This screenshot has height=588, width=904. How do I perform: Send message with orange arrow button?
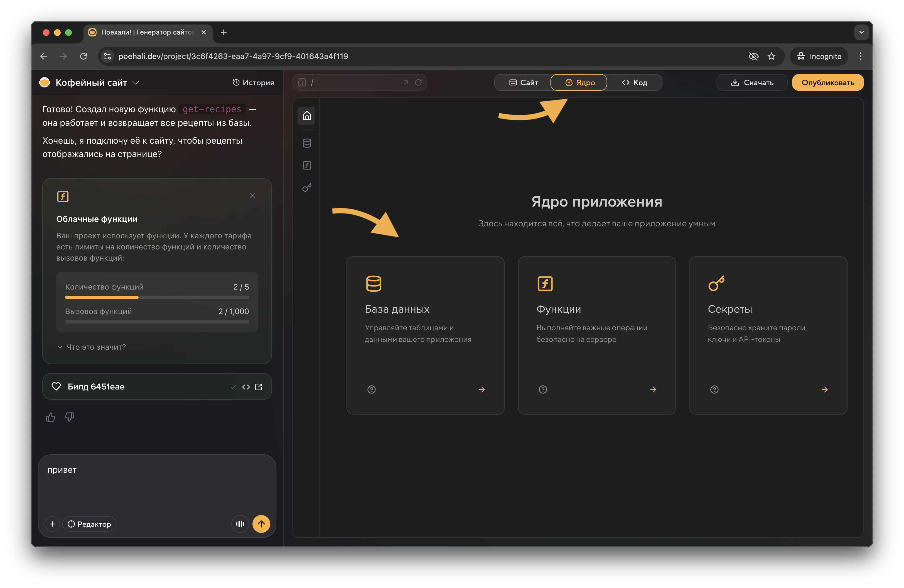pos(261,524)
